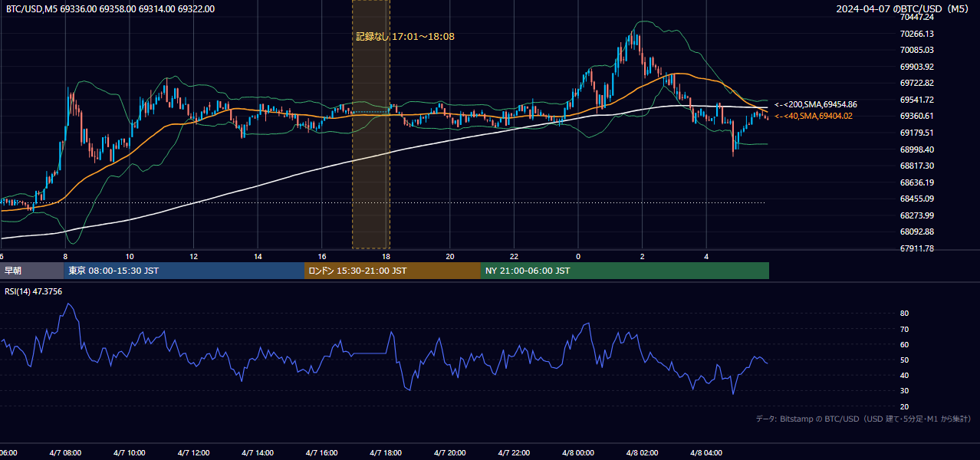The image size is (980, 460).
Task: Click price axis label 69903.92
Action: pos(916,67)
